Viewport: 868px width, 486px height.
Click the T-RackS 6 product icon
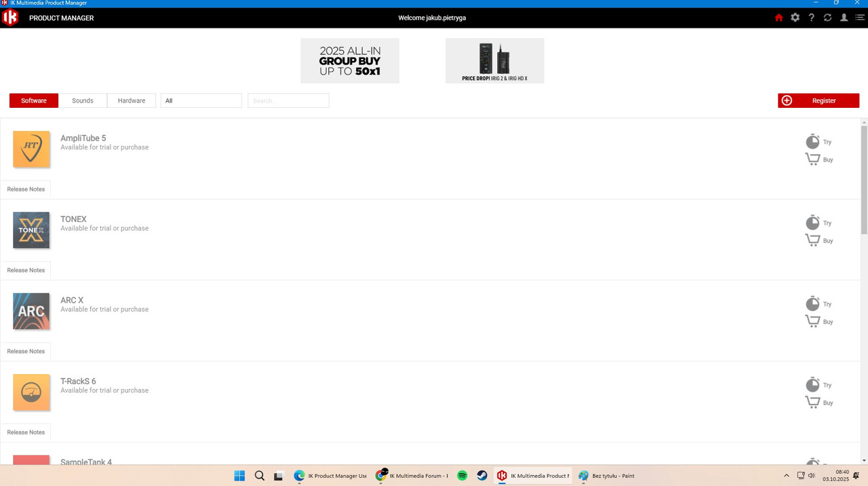[31, 392]
